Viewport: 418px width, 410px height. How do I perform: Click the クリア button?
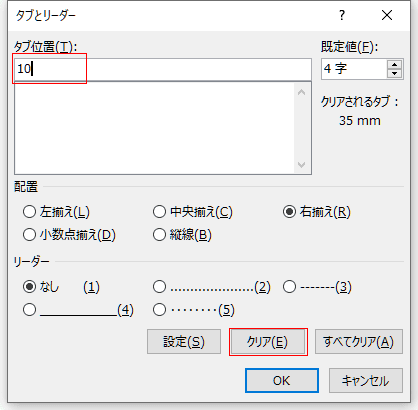tap(268, 342)
